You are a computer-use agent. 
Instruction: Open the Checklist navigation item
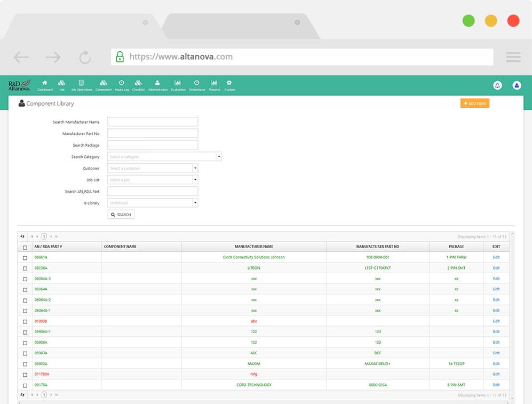point(138,85)
